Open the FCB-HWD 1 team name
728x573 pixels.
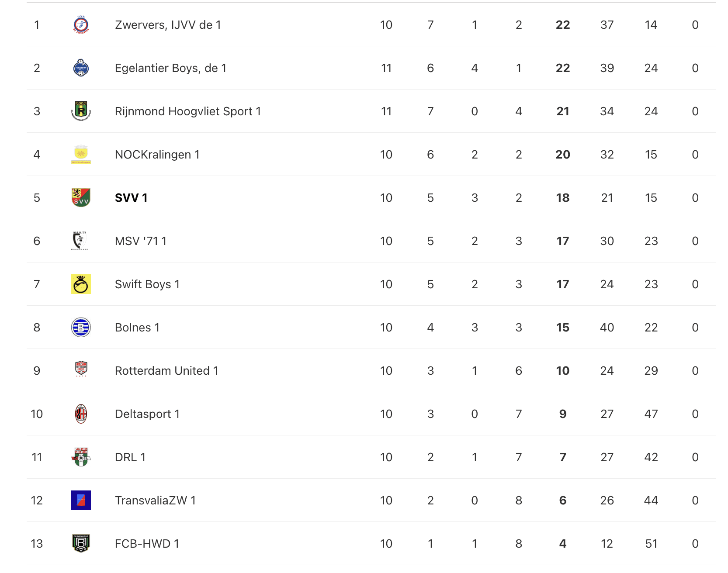[x=147, y=544]
